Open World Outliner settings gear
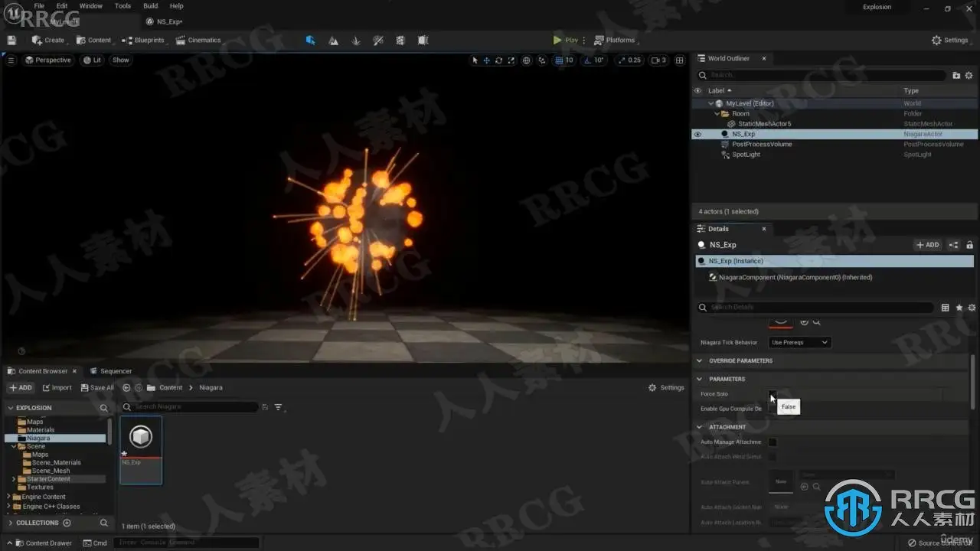 [969, 75]
